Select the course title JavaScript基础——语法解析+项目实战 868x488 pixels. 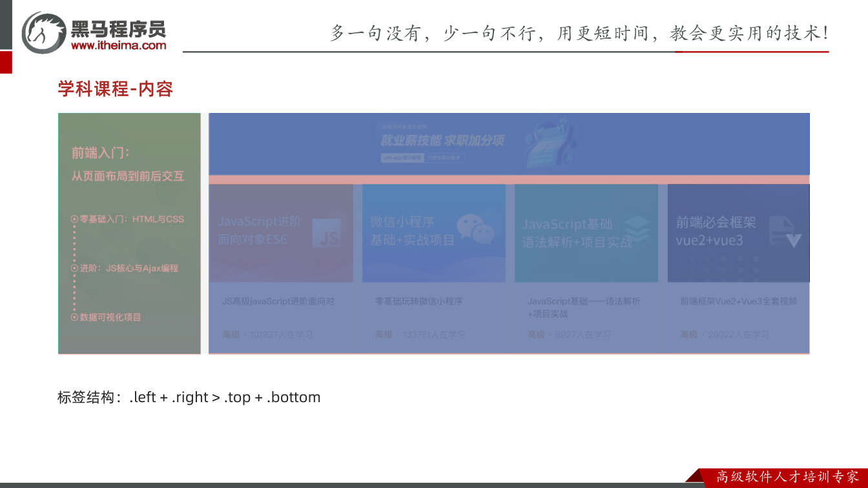tap(584, 307)
